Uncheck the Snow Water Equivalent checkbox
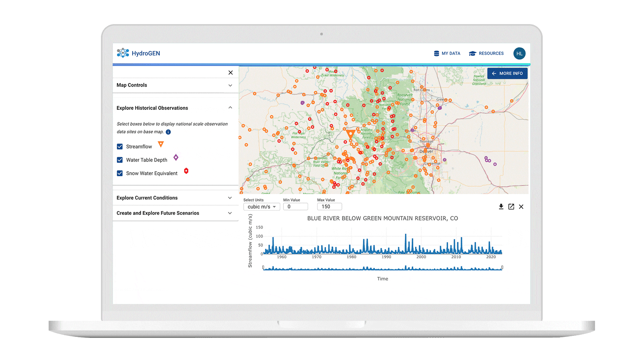Screen dimensions: 644x362 tap(120, 173)
